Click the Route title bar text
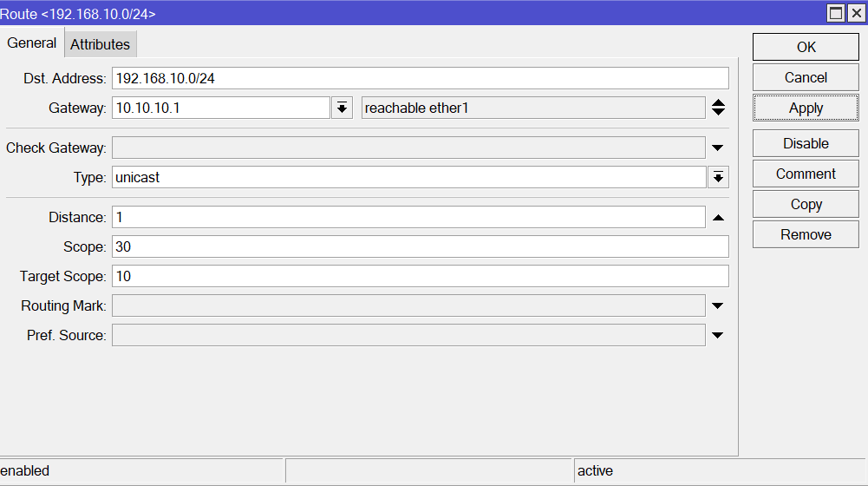 point(77,14)
